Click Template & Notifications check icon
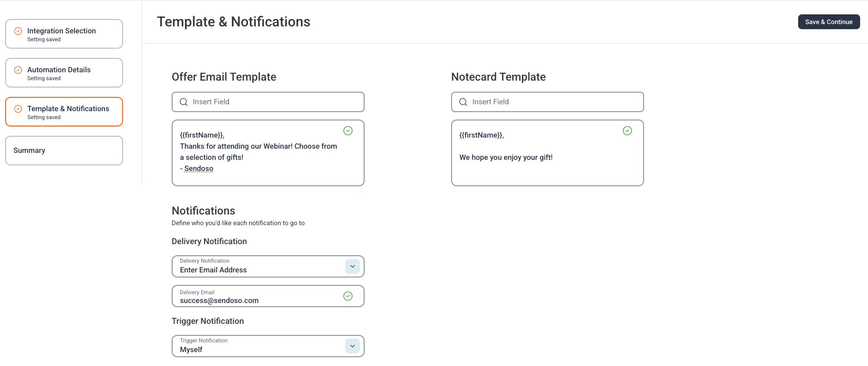 pos(18,109)
